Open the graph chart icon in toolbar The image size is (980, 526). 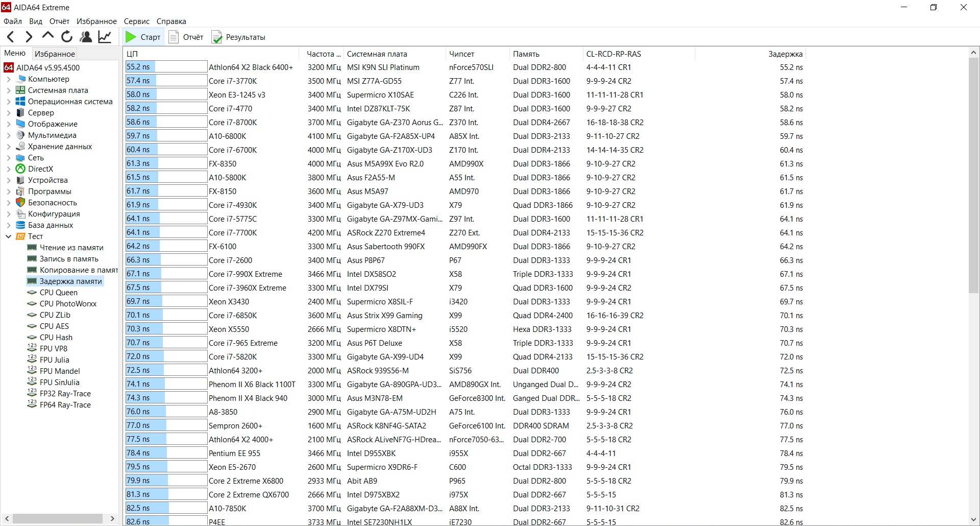coord(105,37)
